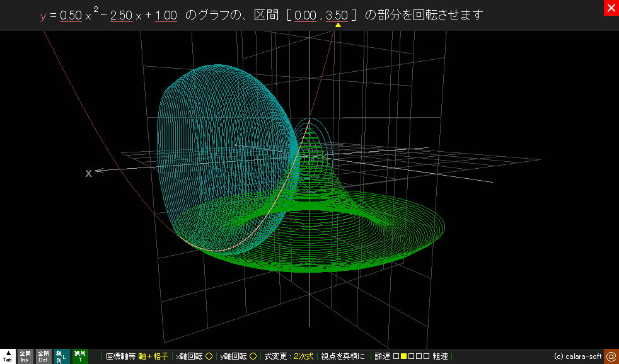The image size is (619, 364).
Task: Click the (c) calara-soft credit link
Action: click(577, 356)
